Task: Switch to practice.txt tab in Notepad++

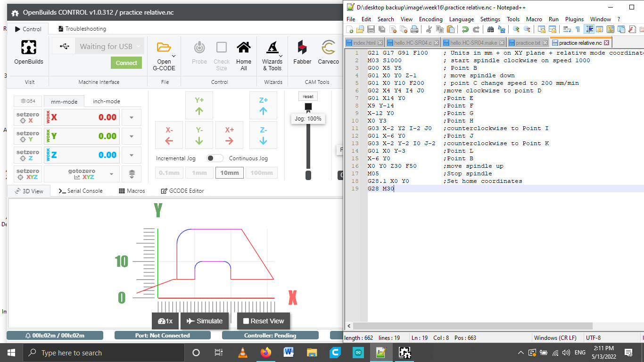Action: (x=528, y=42)
